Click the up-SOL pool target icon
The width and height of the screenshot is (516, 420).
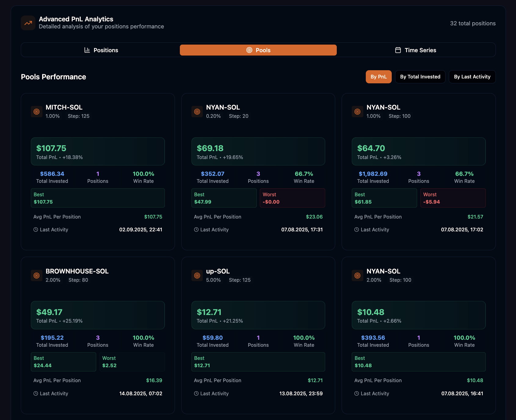pos(197,275)
